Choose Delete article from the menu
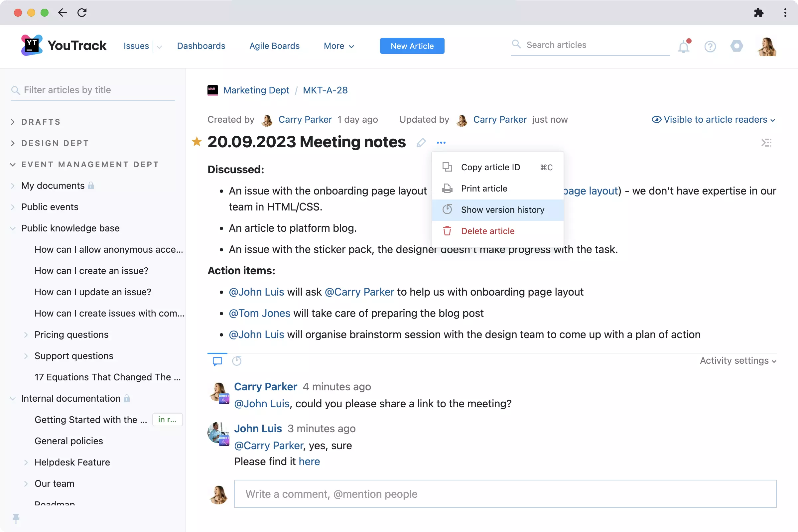Screen dimensions: 798x532 [x=497, y=231]
